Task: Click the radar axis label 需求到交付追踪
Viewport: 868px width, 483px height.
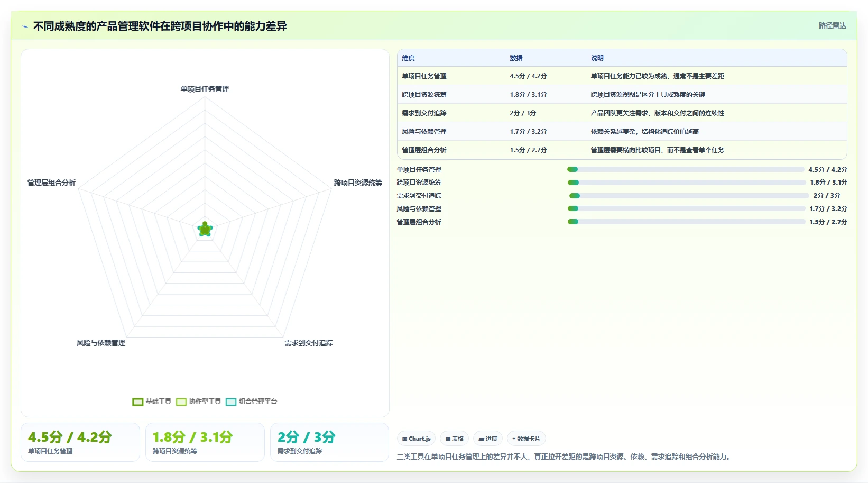Action: click(309, 343)
